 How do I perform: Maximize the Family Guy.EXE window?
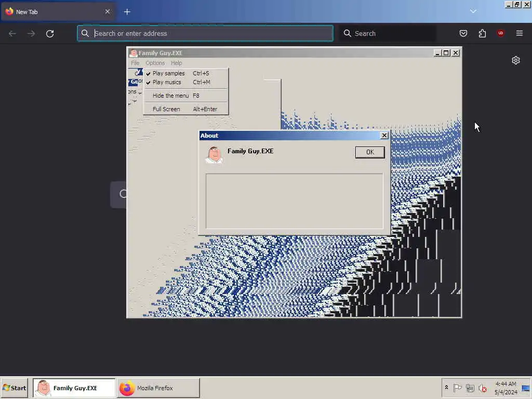tap(446, 53)
